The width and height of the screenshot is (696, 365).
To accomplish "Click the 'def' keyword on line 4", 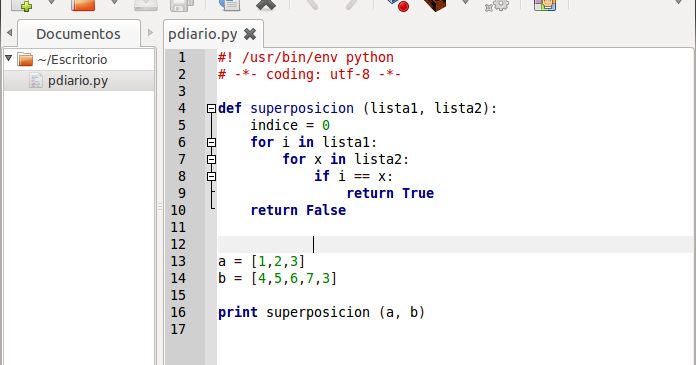I will [230, 108].
